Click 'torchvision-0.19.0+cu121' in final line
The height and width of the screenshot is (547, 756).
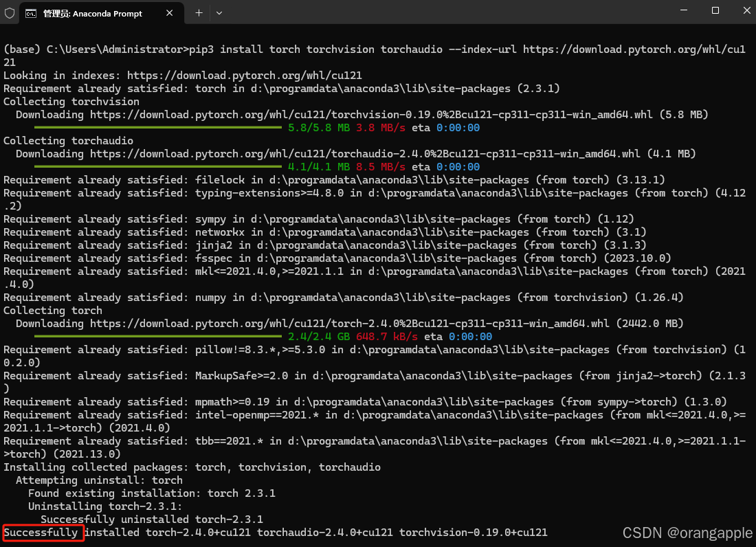[x=474, y=532]
